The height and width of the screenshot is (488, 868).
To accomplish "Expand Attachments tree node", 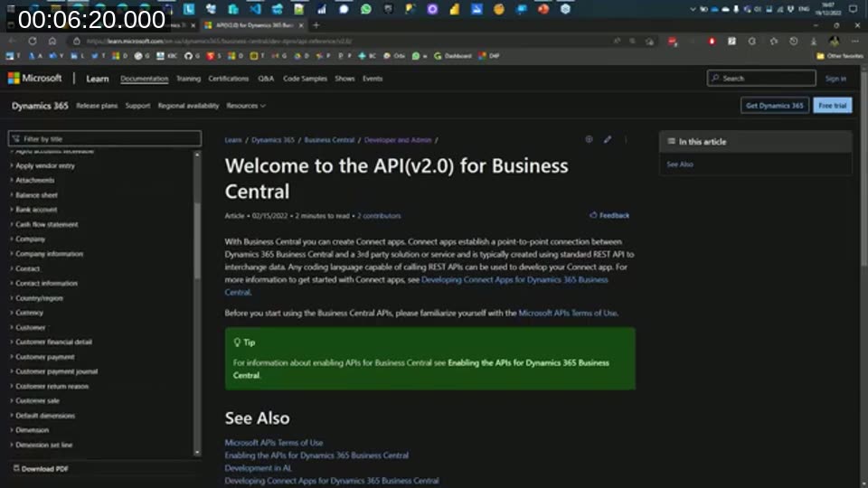I will pos(12,180).
